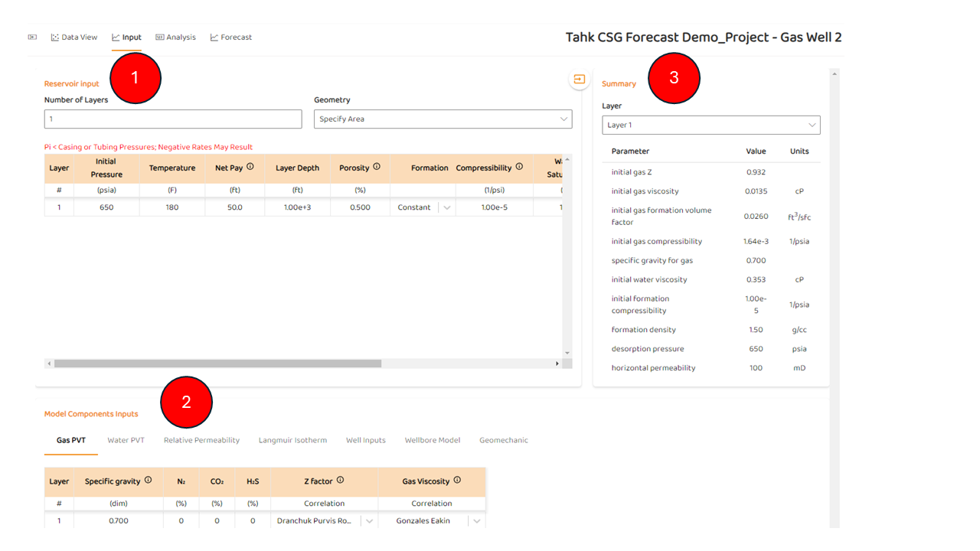Expand the Formation Constant dropdown
This screenshot has width=980, height=551.
tap(447, 207)
